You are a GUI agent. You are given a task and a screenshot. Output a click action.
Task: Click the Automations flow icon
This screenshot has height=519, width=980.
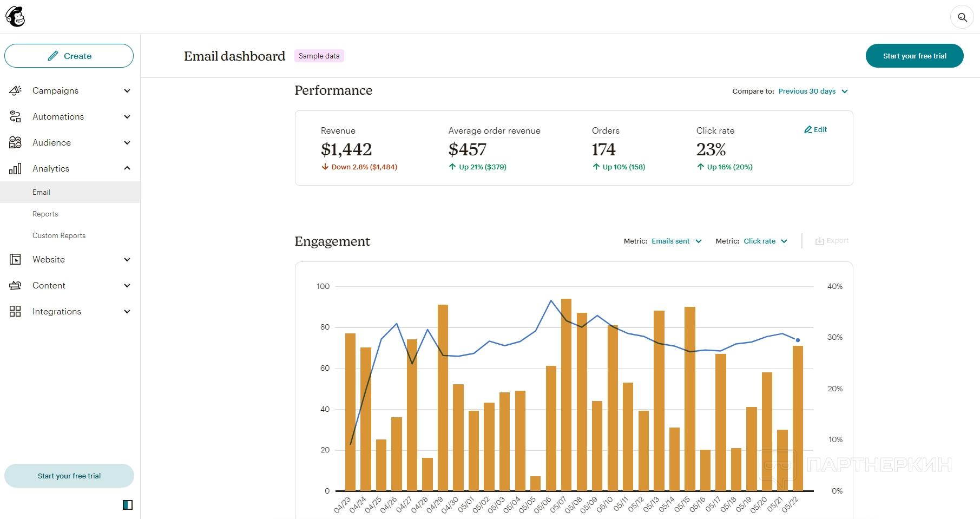[15, 116]
